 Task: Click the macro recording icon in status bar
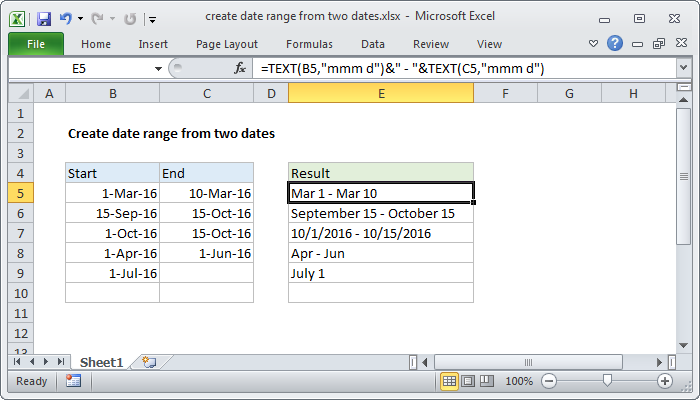pyautogui.click(x=73, y=381)
